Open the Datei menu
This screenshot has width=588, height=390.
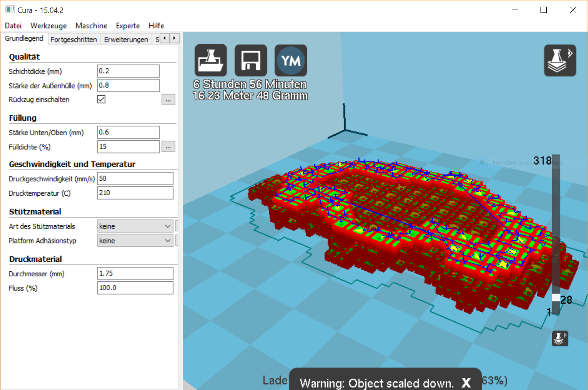[x=13, y=25]
